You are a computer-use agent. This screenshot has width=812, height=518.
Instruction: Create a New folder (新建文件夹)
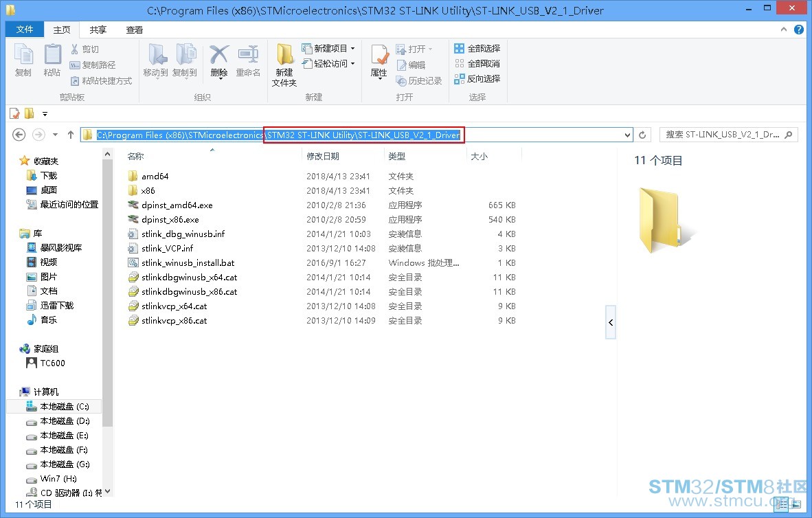tap(284, 65)
